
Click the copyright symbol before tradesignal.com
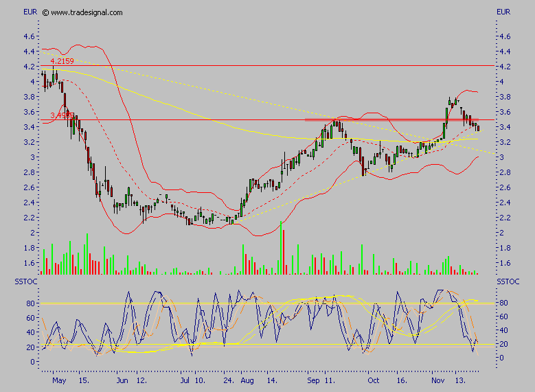[45, 12]
